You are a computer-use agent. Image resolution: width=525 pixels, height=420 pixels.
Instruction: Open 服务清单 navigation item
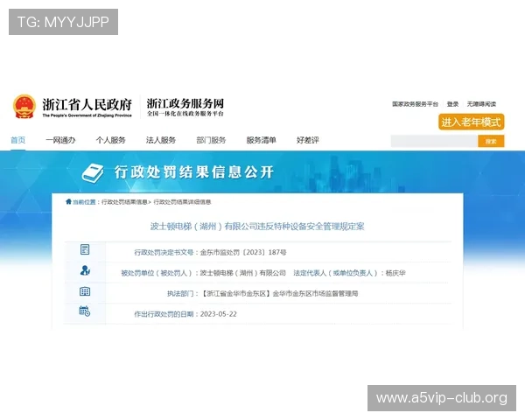point(261,140)
